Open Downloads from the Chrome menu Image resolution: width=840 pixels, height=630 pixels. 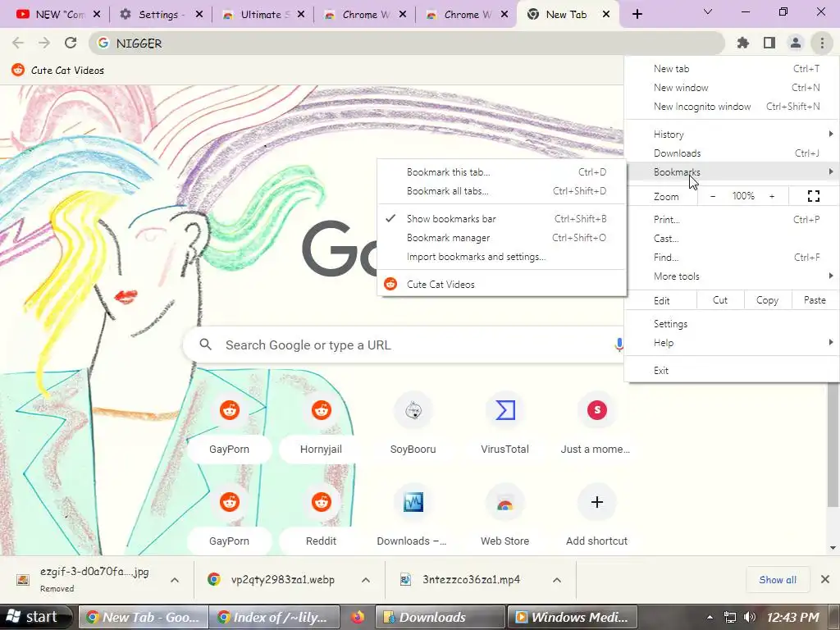[732, 153]
